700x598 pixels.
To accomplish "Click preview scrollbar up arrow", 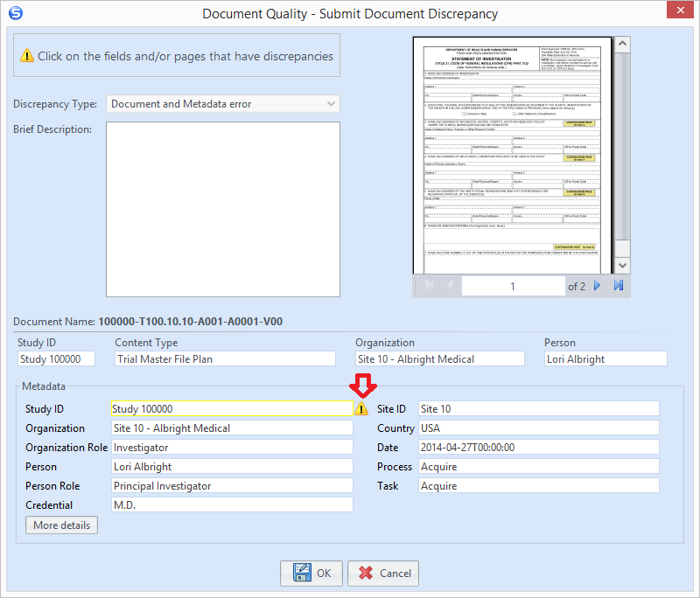I will click(622, 44).
